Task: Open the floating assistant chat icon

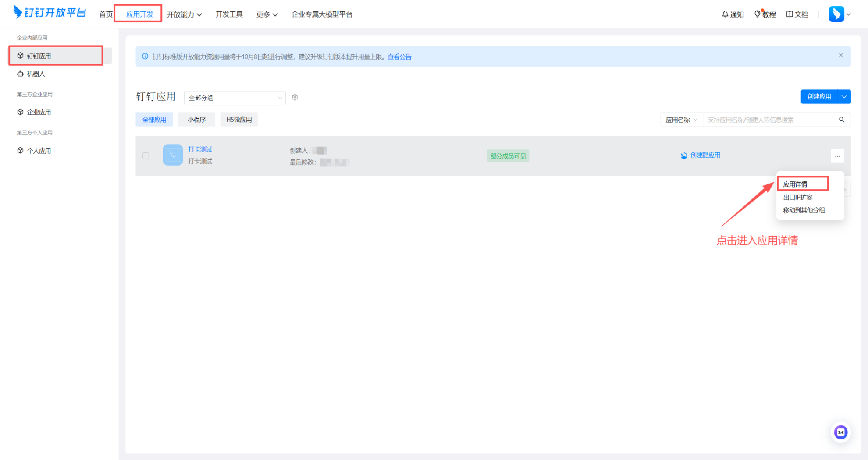Action: [840, 432]
